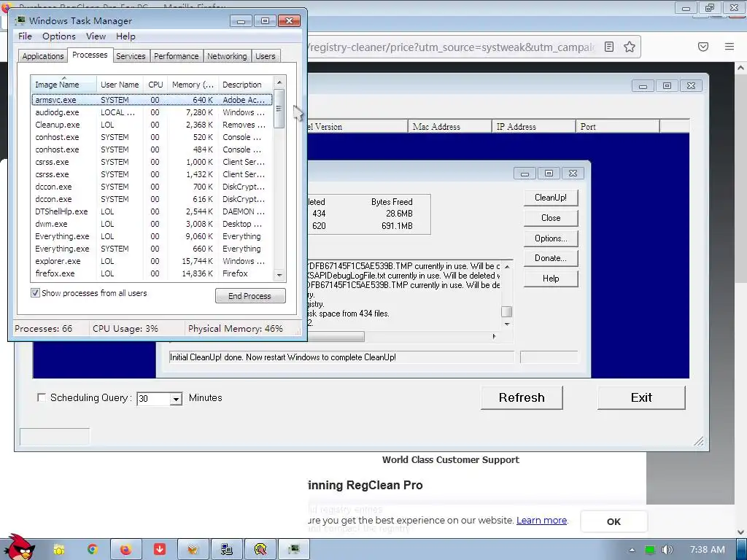Select the DTShellHlp.exe process
Screen dimensions: 747x560
[152, 211]
